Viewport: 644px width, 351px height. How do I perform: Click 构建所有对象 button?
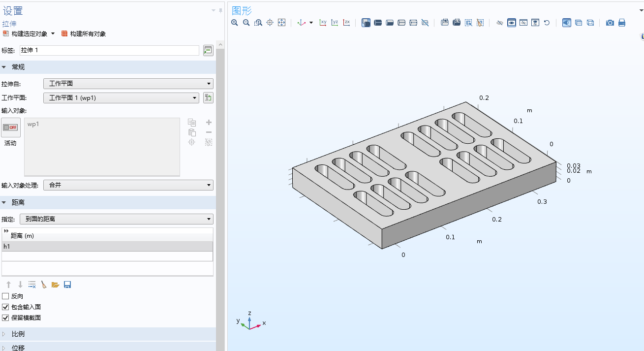tap(84, 34)
